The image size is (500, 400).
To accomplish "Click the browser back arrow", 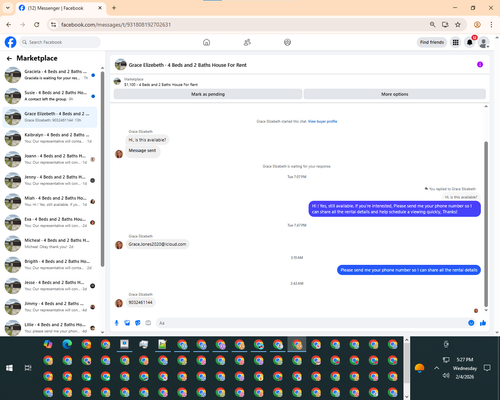I will point(9,25).
